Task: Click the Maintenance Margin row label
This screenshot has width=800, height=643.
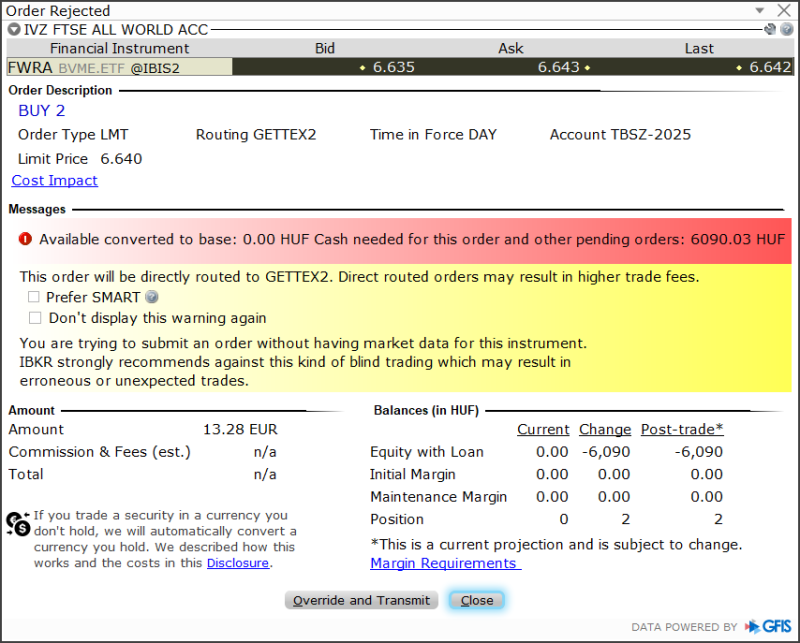Action: 438,497
